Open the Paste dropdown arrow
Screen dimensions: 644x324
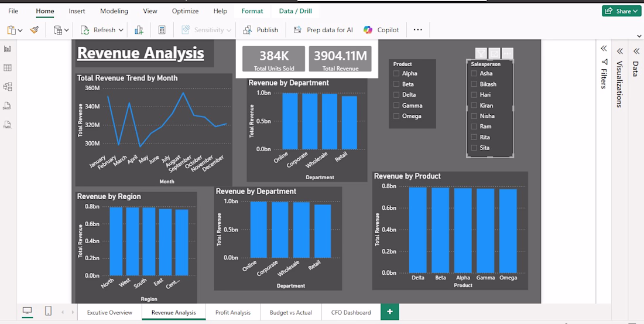(20, 30)
